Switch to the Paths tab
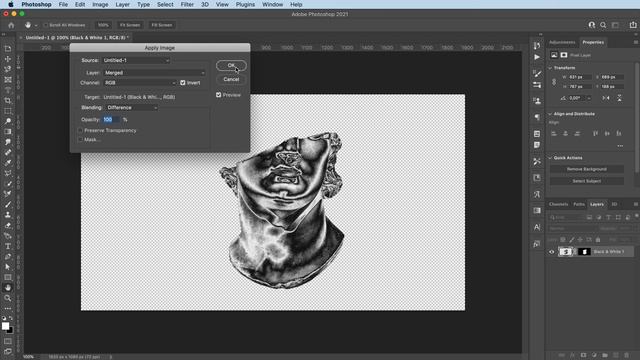Viewport: 640px width, 360px height. tap(579, 204)
